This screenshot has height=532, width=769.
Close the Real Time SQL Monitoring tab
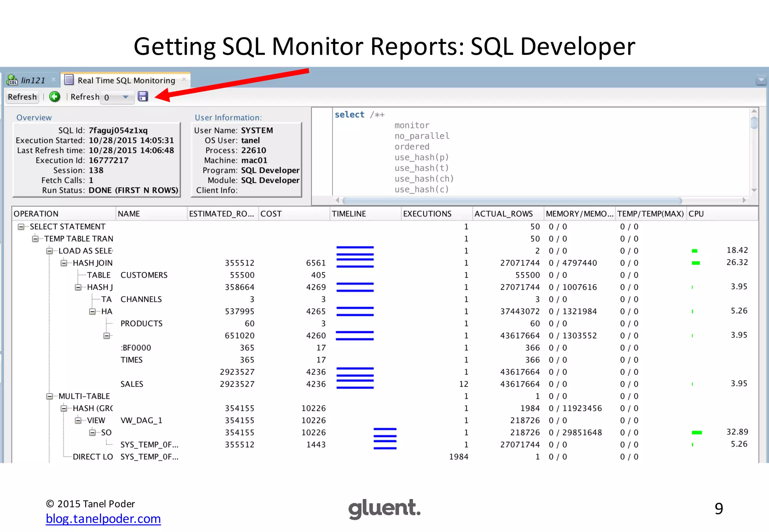(x=184, y=80)
